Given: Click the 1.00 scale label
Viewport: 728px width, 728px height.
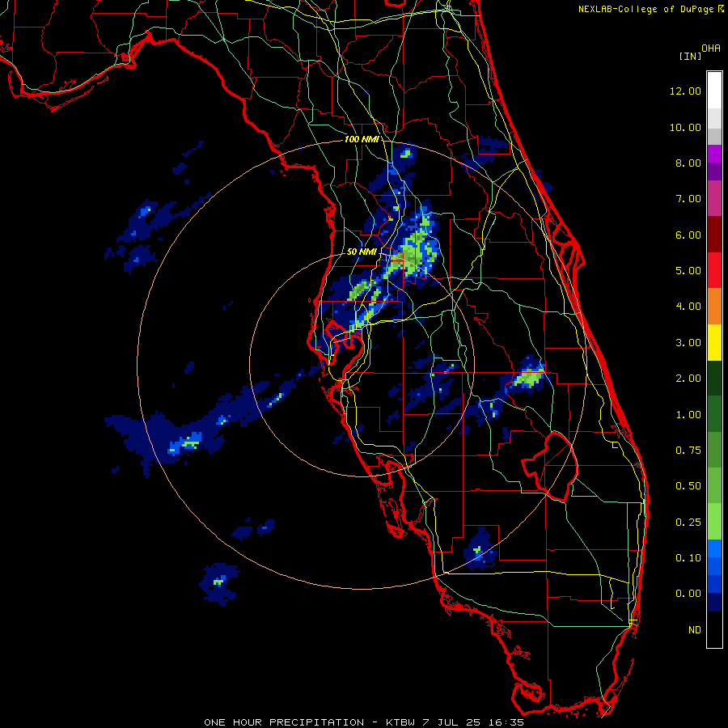Looking at the screenshot, I should pos(688,415).
